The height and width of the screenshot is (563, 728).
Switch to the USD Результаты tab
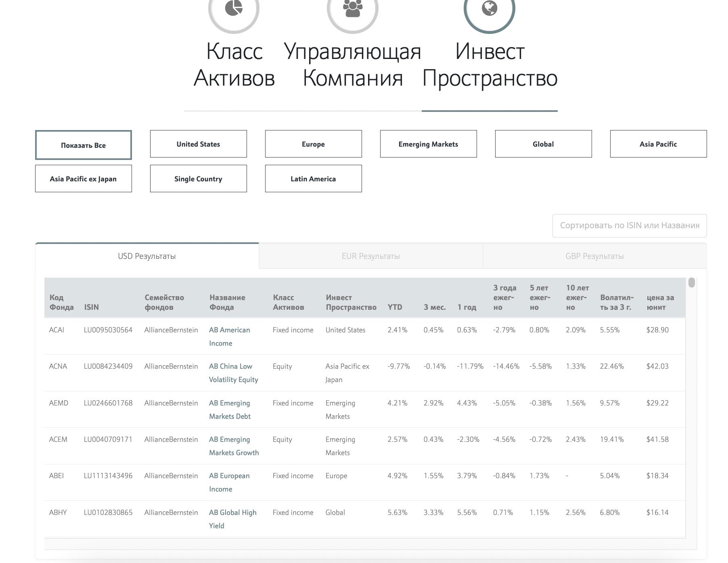(147, 256)
